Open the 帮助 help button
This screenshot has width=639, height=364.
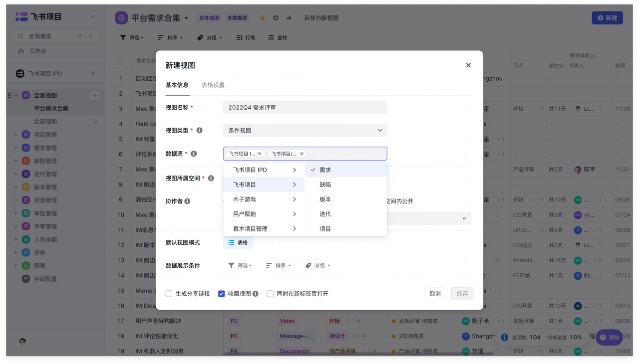pyautogui.click(x=610, y=338)
